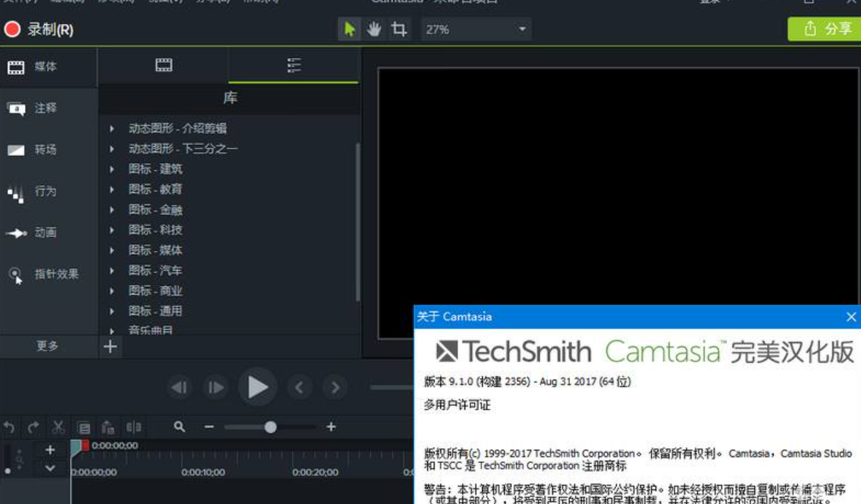Screen dimensions: 861x504
Task: Select the 图标 - 汽车 library row
Action: [x=228, y=271]
